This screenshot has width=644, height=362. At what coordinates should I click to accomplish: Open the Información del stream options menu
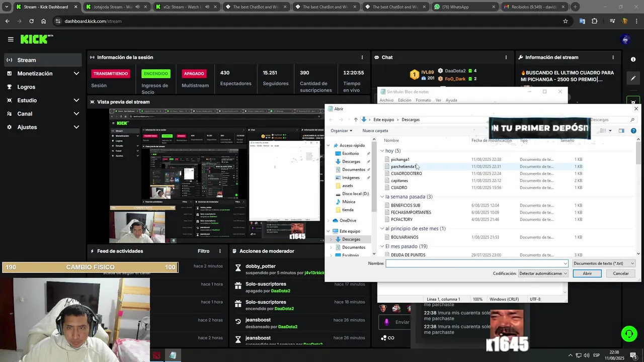[613, 57]
